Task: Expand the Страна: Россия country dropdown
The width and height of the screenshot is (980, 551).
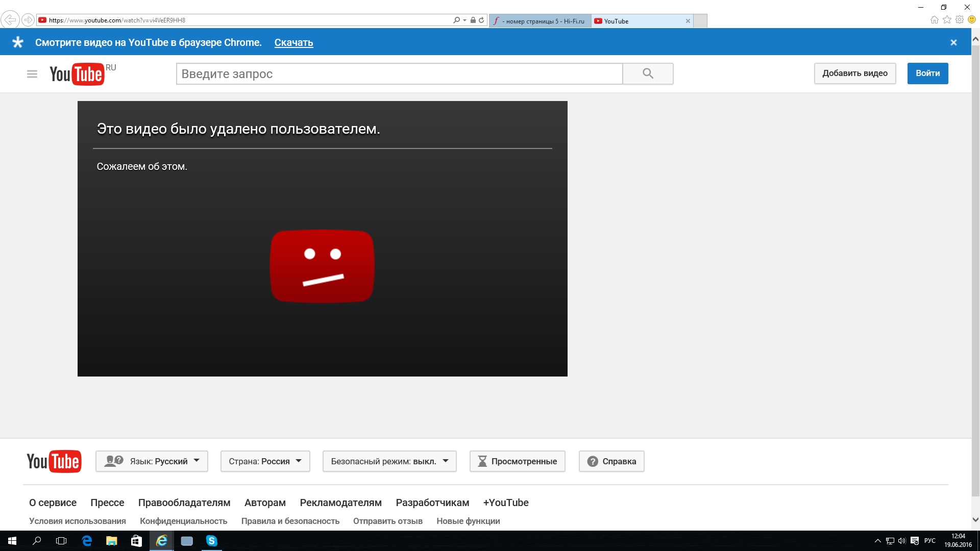Action: tap(265, 461)
